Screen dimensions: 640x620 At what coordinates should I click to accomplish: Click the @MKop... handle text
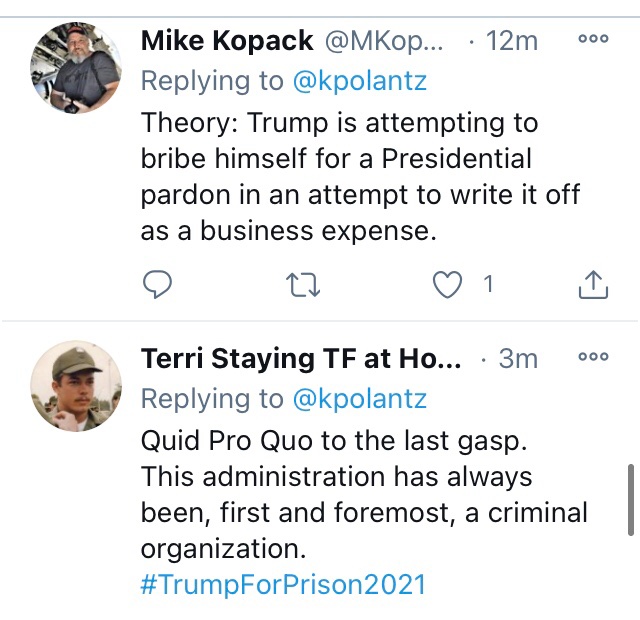tap(383, 41)
